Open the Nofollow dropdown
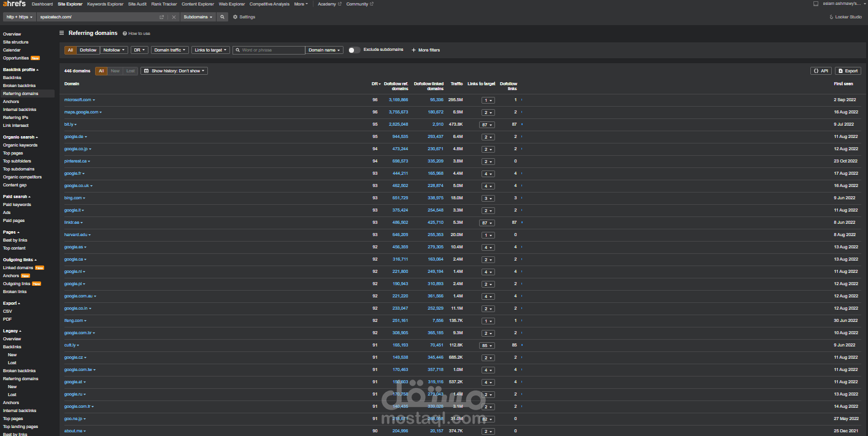Image resolution: width=868 pixels, height=436 pixels. (114, 50)
